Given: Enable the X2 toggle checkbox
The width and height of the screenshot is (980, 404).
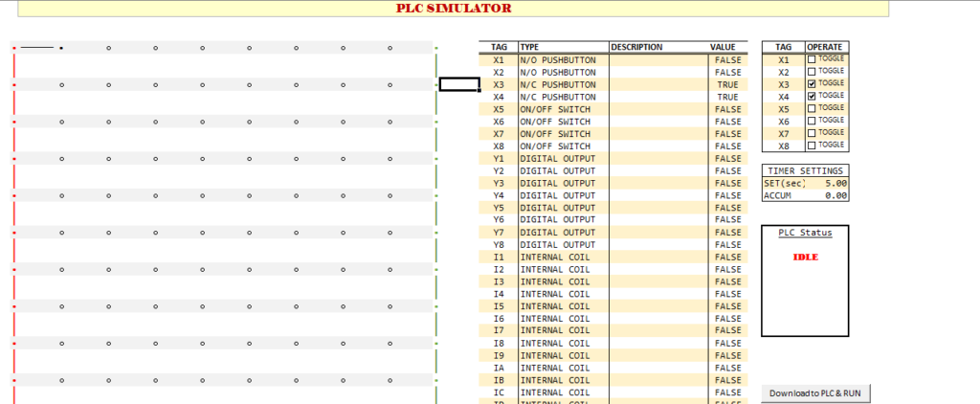Looking at the screenshot, I should [813, 72].
